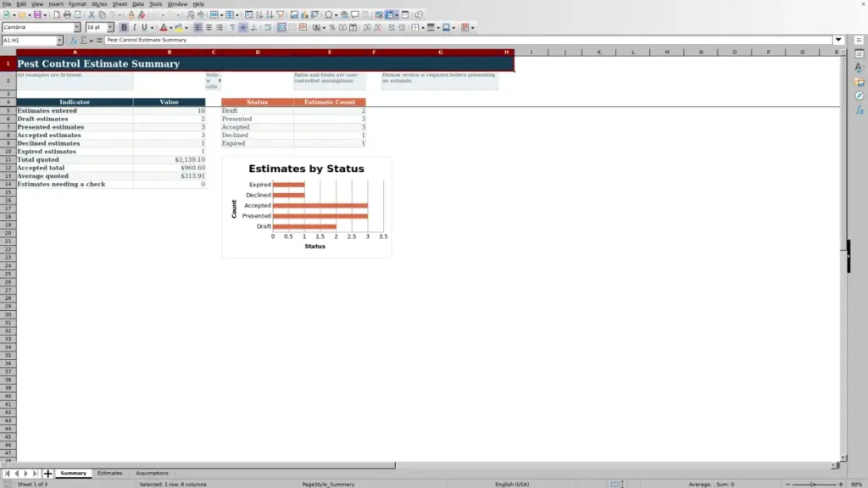The image size is (868, 488).
Task: Switch to the Estimates sheet tab
Action: tap(109, 473)
